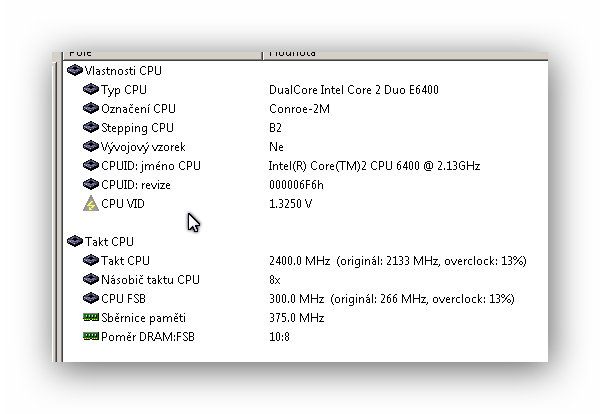Select the Násobič taktu CPU label
This screenshot has height=414, width=600.
tap(150, 280)
